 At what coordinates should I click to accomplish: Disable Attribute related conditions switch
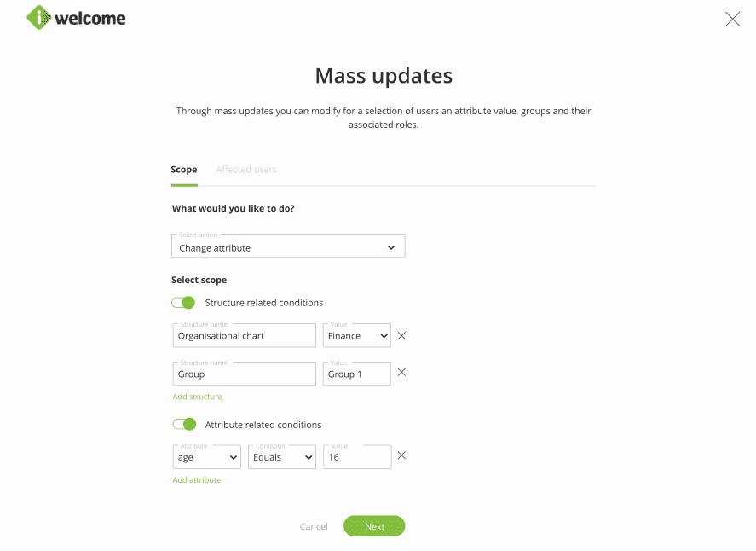[183, 424]
